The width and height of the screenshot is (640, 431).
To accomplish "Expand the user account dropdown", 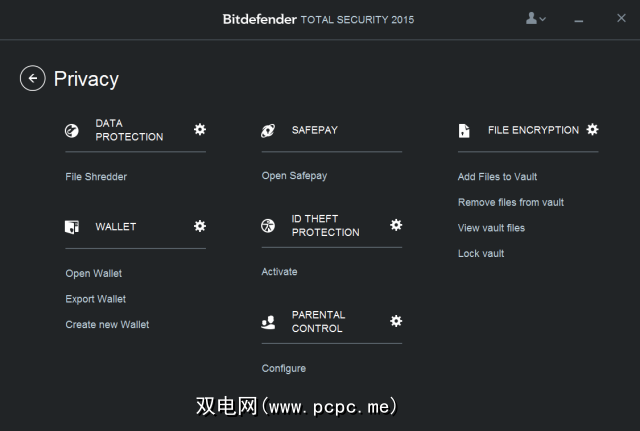I will tap(536, 19).
